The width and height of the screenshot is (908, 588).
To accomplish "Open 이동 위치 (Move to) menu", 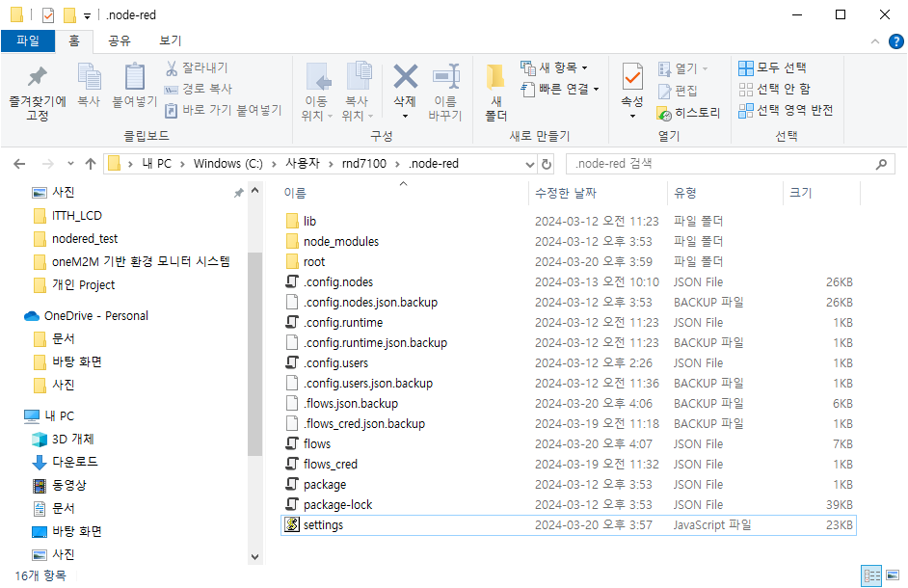I will 317,92.
